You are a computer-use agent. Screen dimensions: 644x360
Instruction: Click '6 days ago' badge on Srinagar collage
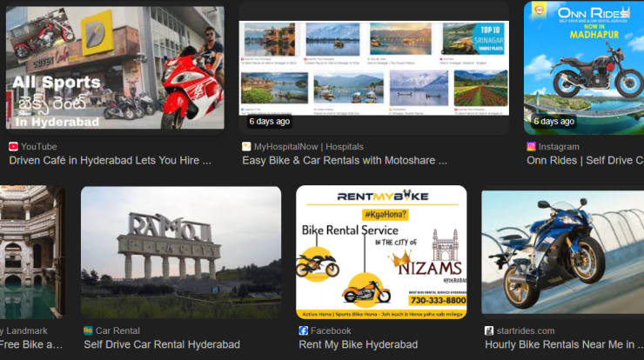click(270, 121)
